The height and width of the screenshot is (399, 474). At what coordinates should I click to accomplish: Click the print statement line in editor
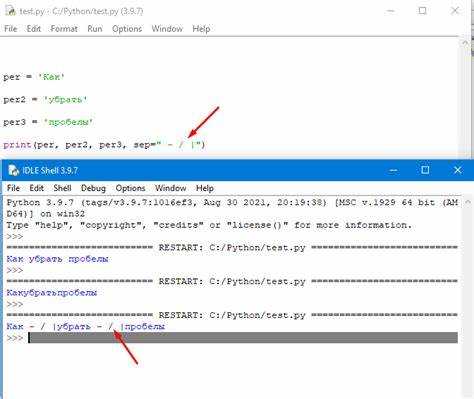104,145
